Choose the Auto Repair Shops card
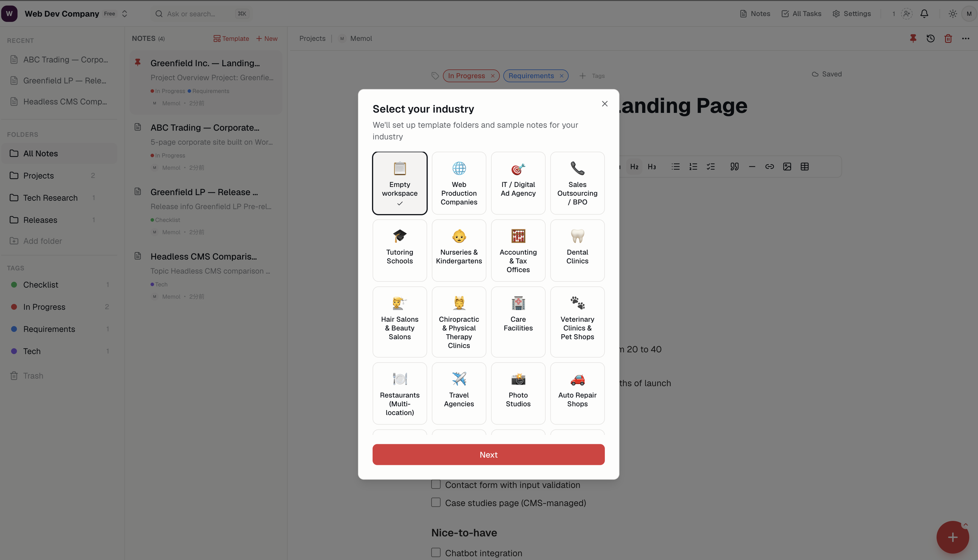Viewport: 978px width, 560px height. tap(577, 393)
